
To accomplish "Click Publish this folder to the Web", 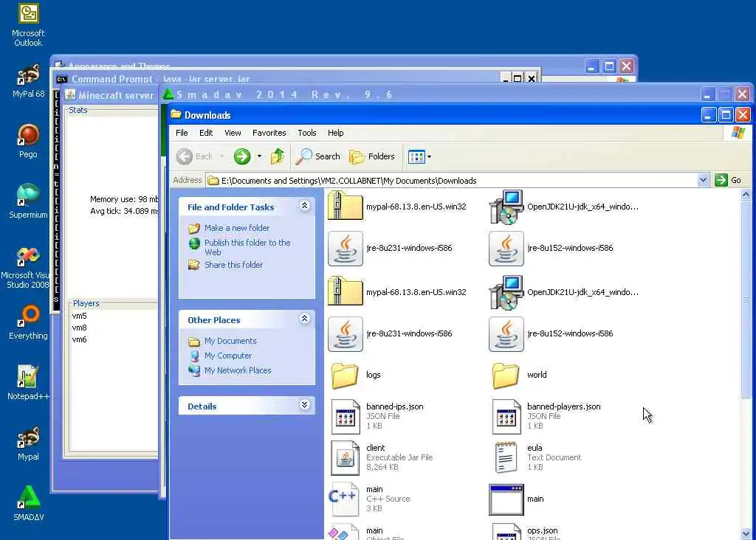I will (247, 247).
